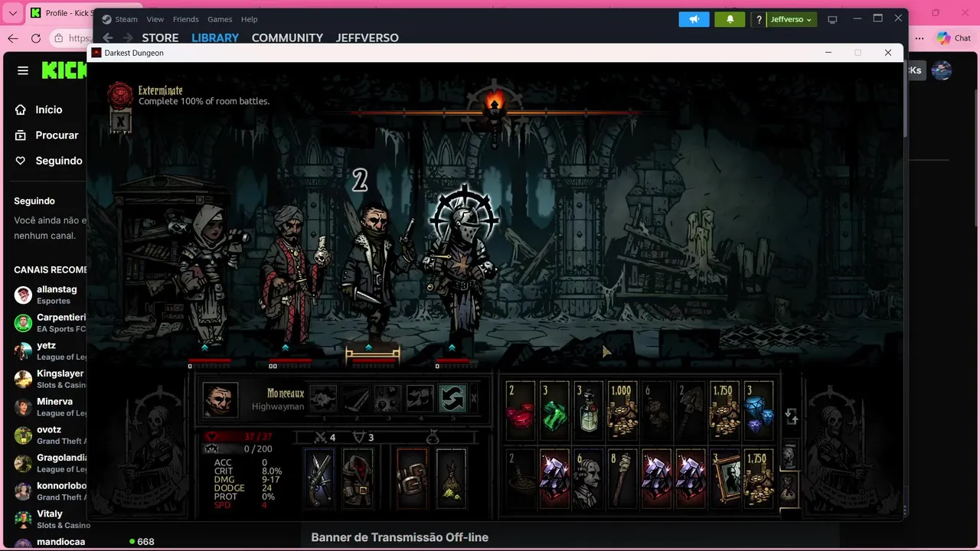This screenshot has height=551, width=980.
Task: Inspect the belt buckle trinket slot
Action: 412,478
